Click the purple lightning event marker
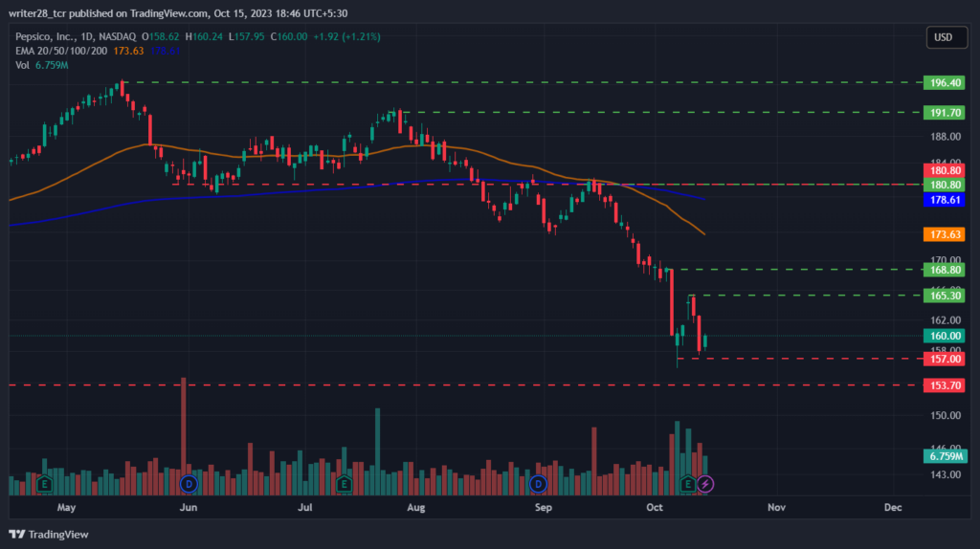The width and height of the screenshot is (980, 549). pos(705,484)
